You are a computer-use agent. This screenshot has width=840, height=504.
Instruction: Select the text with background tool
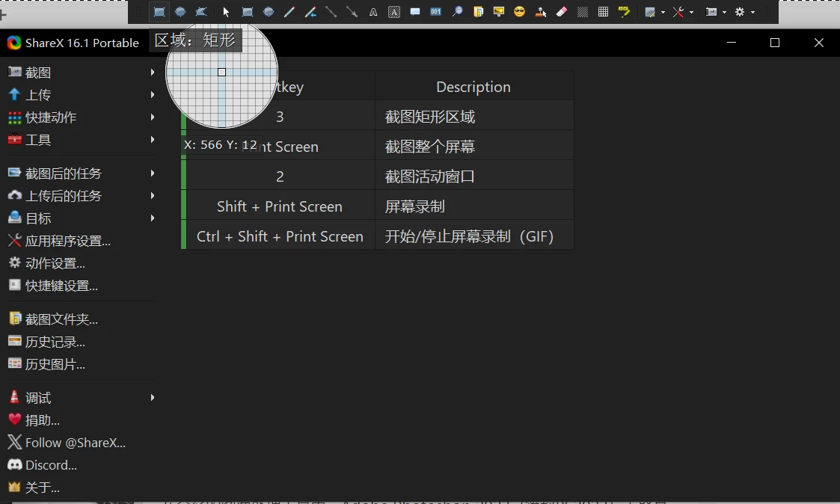click(x=394, y=12)
